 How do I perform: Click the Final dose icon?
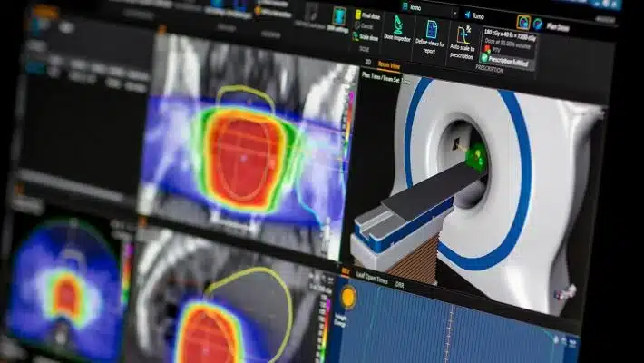pyautogui.click(x=358, y=15)
